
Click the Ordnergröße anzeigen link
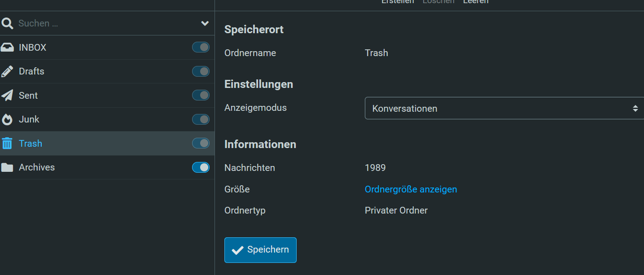coord(411,189)
